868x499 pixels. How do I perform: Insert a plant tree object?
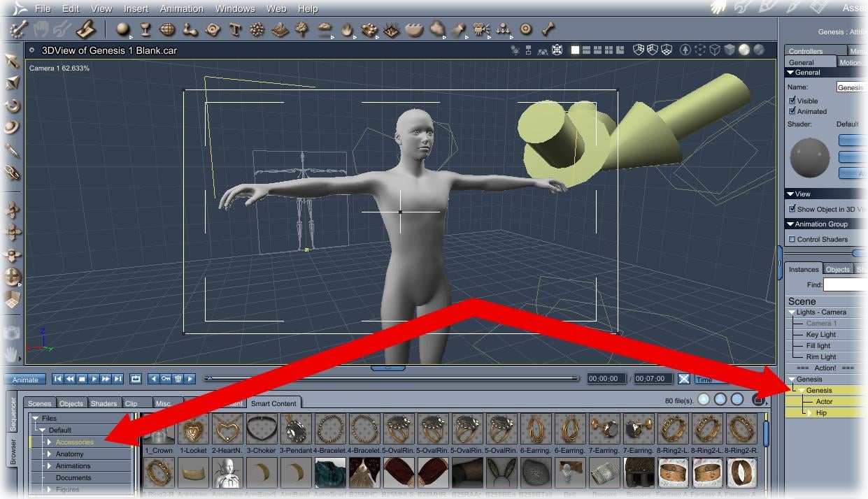[301, 29]
